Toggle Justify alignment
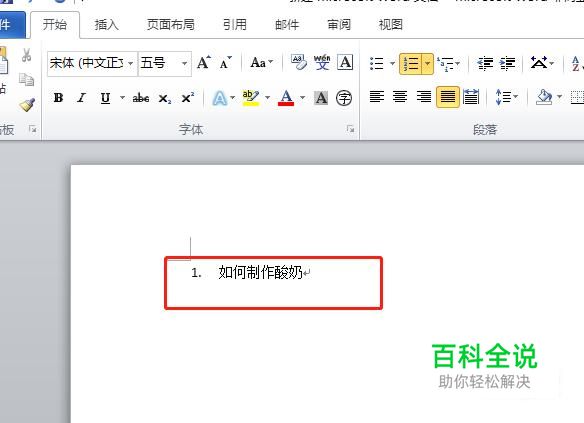The height and width of the screenshot is (423, 584). (x=448, y=97)
